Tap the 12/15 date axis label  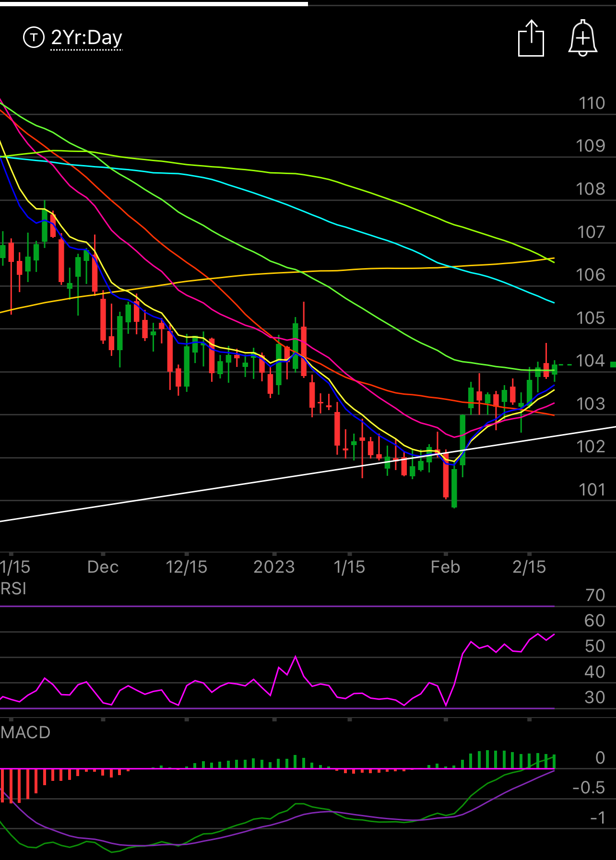point(186,567)
